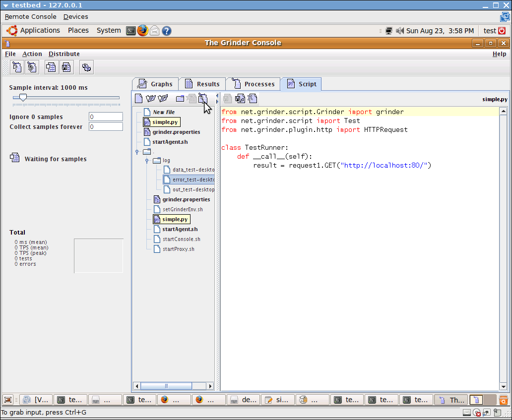
Task: Select 'error_test-desktop' log file
Action: coord(189,180)
